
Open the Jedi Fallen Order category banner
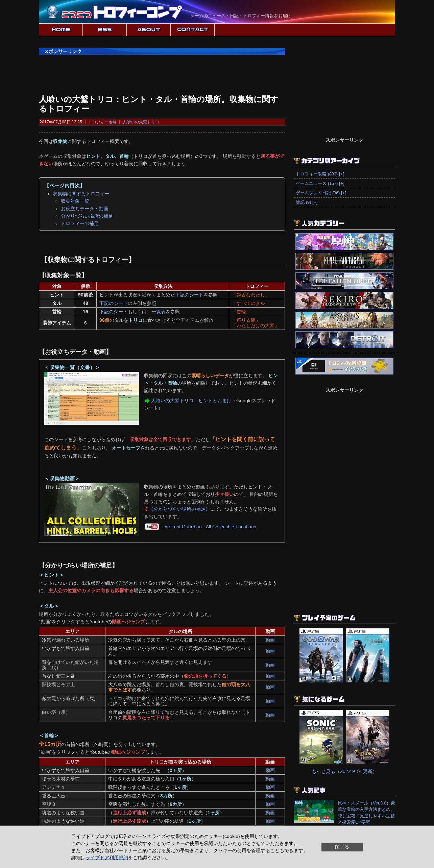coord(344,281)
